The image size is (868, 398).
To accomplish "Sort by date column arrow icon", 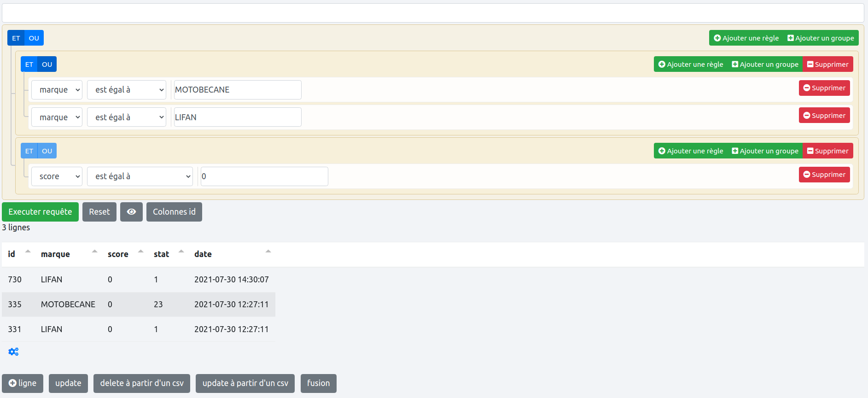I will tap(268, 252).
